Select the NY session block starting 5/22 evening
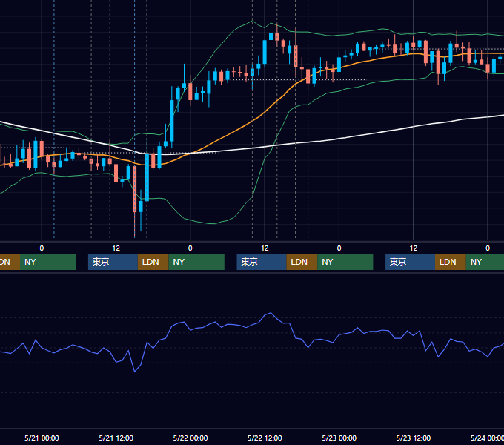The height and width of the screenshot is (445, 504). [345, 262]
